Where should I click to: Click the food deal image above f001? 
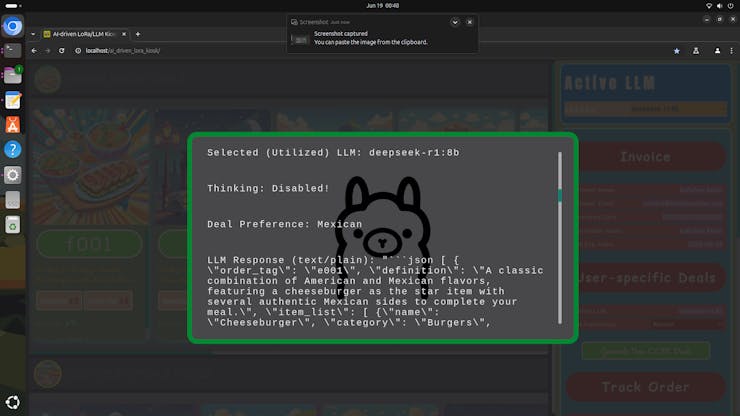(x=90, y=168)
